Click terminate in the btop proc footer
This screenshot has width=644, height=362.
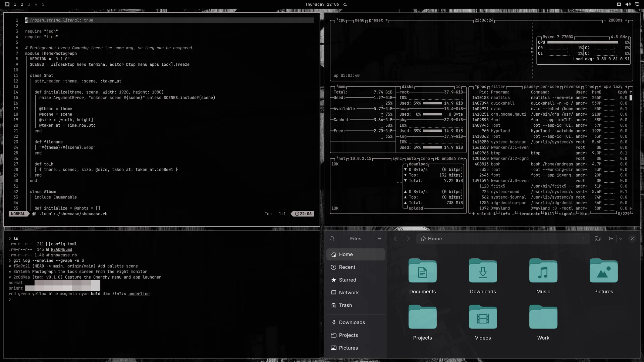(530, 214)
